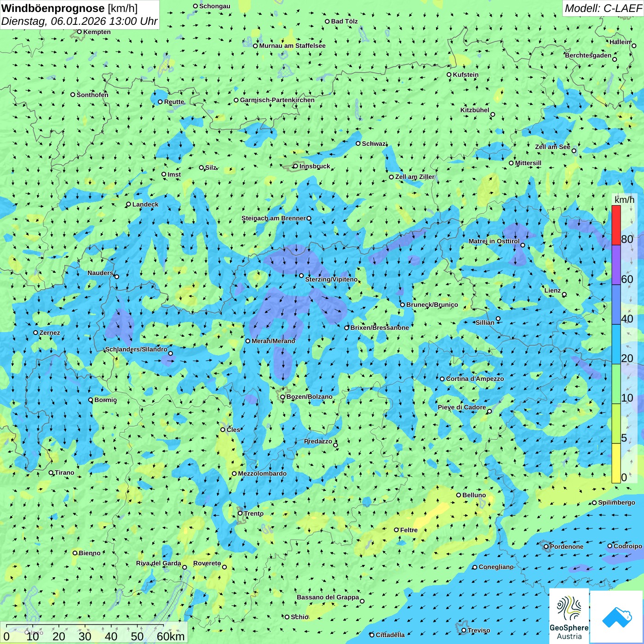Click the 'Bruneck/Brunico' label
This screenshot has height=644, width=644.
[x=432, y=305]
